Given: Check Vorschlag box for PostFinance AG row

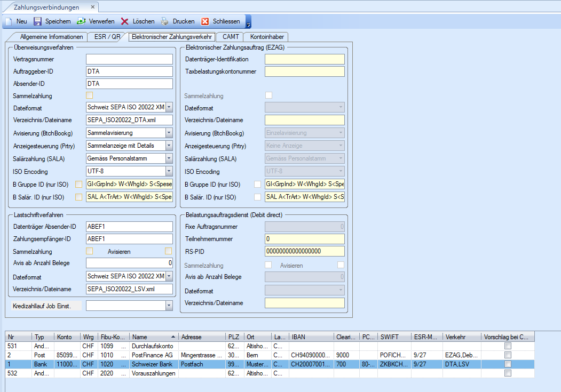Looking at the screenshot, I should pos(508,355).
